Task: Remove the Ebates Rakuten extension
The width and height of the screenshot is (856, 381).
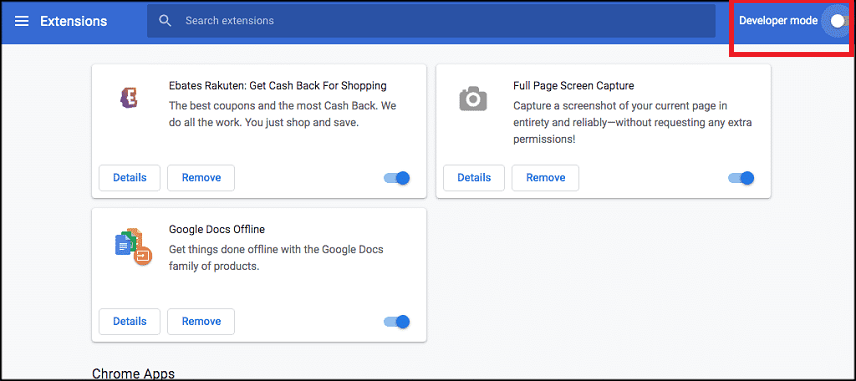Action: click(201, 178)
